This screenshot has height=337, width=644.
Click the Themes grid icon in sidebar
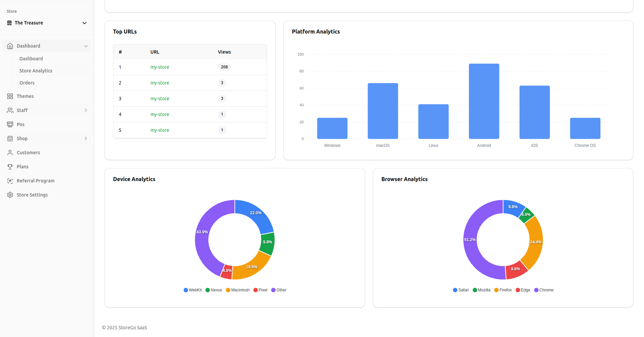(10, 96)
